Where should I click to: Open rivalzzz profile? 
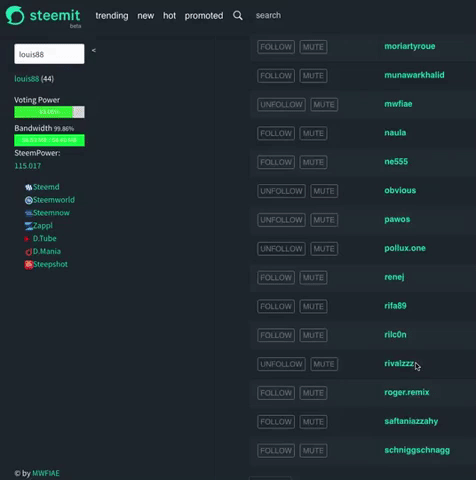tap(399, 364)
